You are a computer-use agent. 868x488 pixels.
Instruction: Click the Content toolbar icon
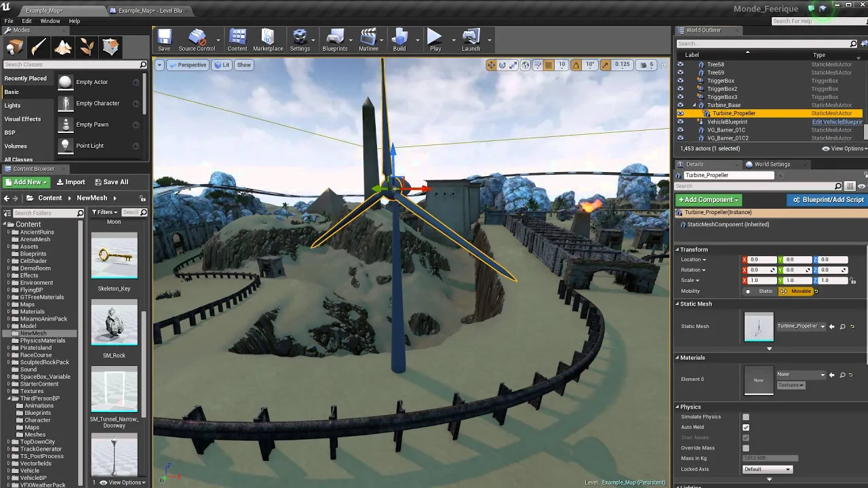237,40
